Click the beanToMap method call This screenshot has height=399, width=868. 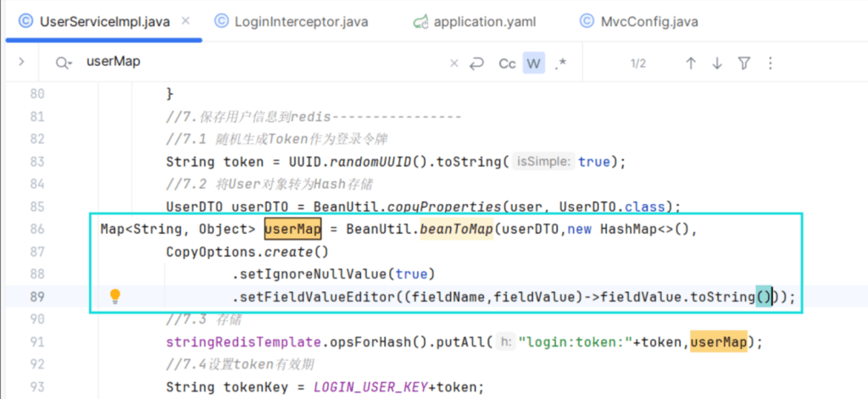[456, 230]
